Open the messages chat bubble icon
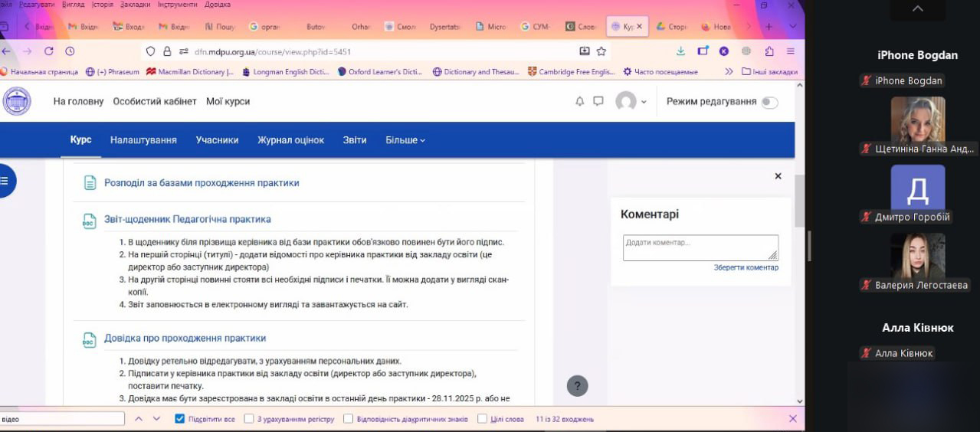This screenshot has width=980, height=432. (598, 101)
